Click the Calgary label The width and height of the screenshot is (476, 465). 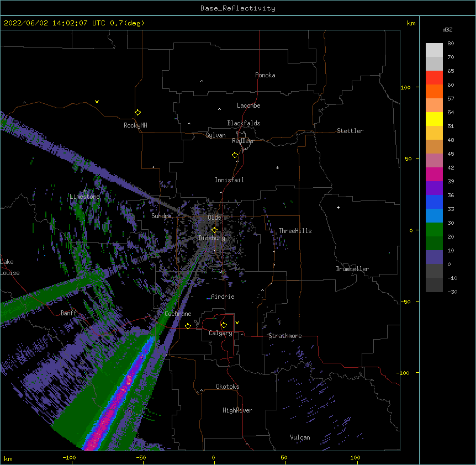point(220,333)
